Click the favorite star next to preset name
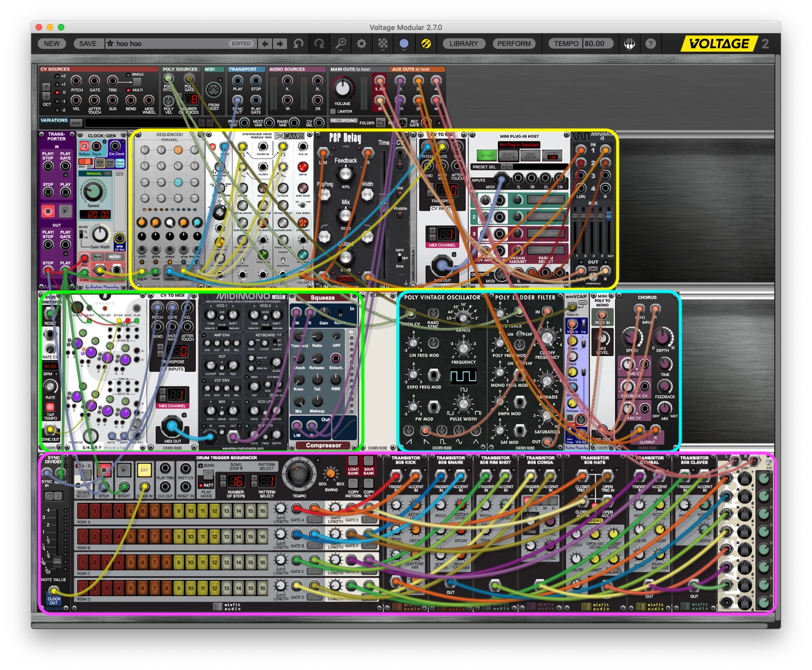812x670 pixels. pyautogui.click(x=110, y=43)
